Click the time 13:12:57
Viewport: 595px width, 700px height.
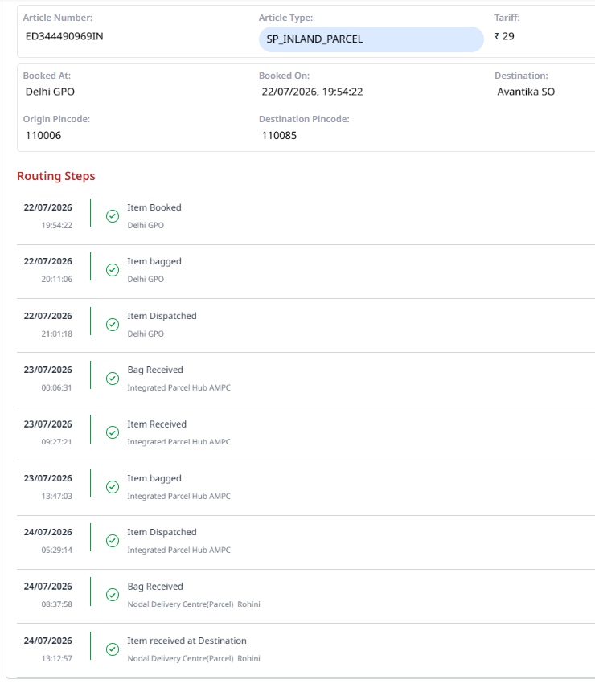tap(57, 658)
